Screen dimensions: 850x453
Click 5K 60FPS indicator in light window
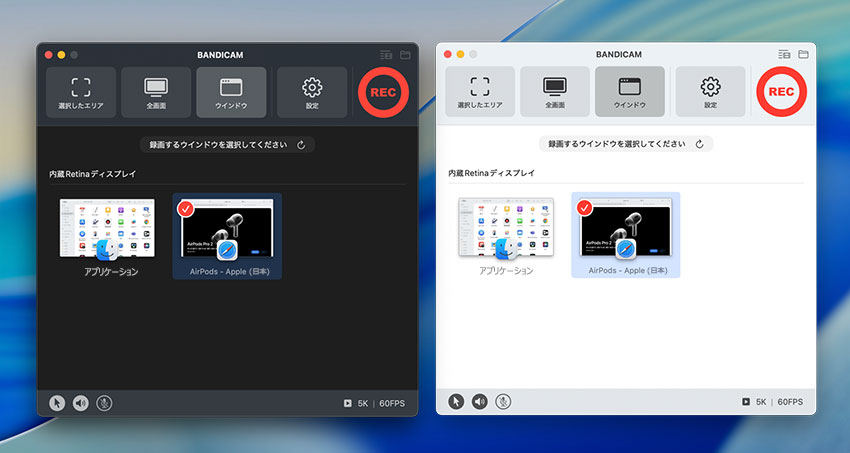click(x=772, y=401)
